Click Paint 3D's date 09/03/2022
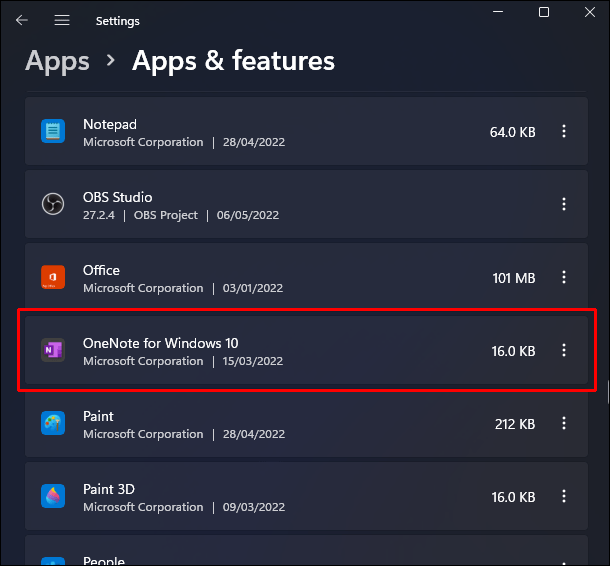The height and width of the screenshot is (566, 610). pos(254,507)
